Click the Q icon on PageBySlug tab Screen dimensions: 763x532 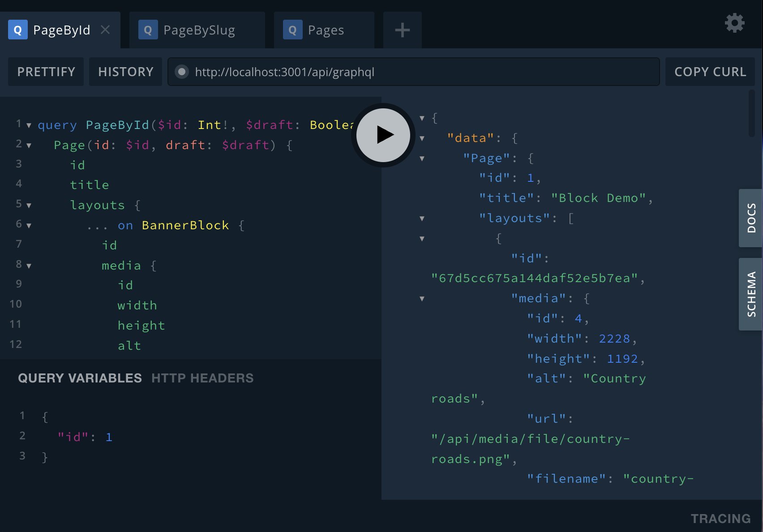tap(148, 30)
